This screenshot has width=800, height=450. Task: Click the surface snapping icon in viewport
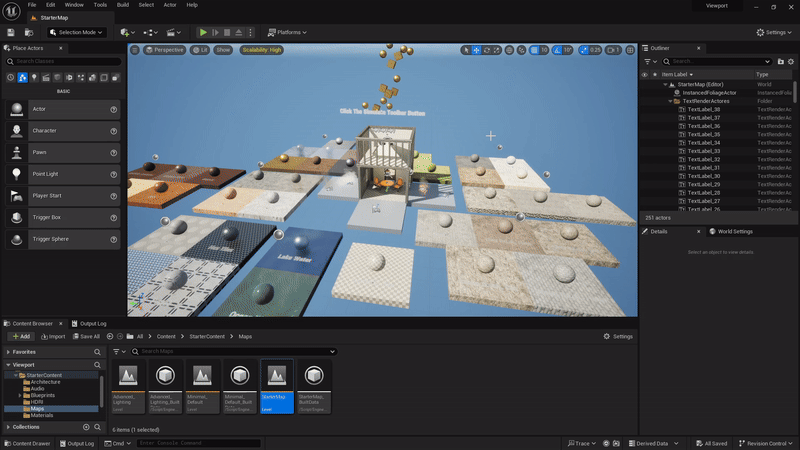[x=521, y=50]
